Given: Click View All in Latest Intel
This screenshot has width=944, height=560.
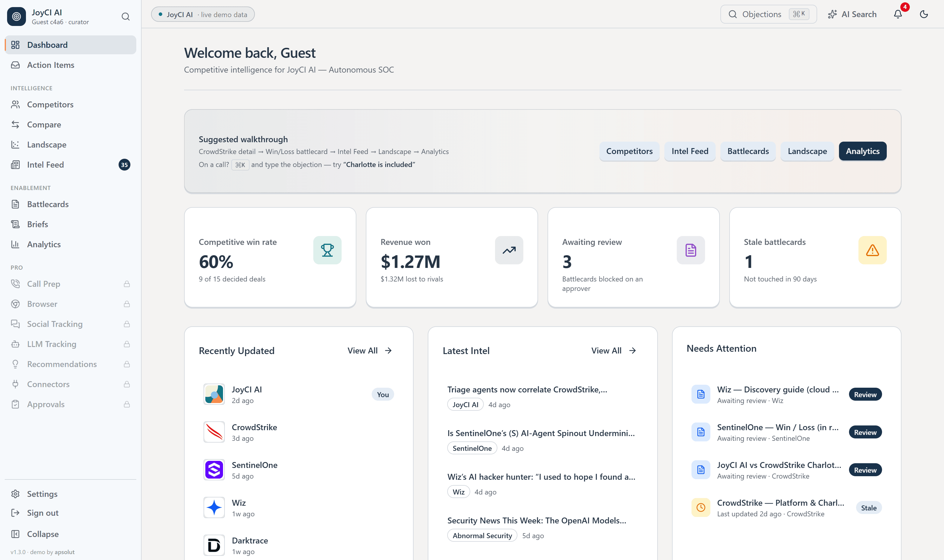Looking at the screenshot, I should pos(614,351).
